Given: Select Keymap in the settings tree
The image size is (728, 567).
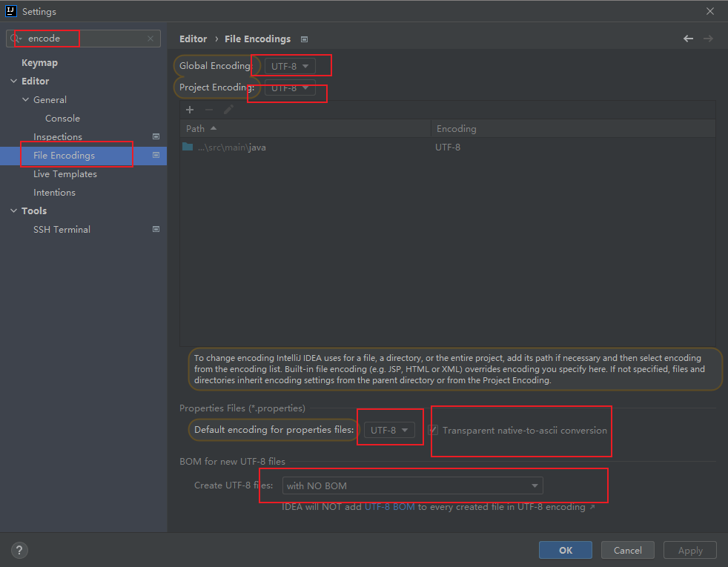Looking at the screenshot, I should point(39,63).
